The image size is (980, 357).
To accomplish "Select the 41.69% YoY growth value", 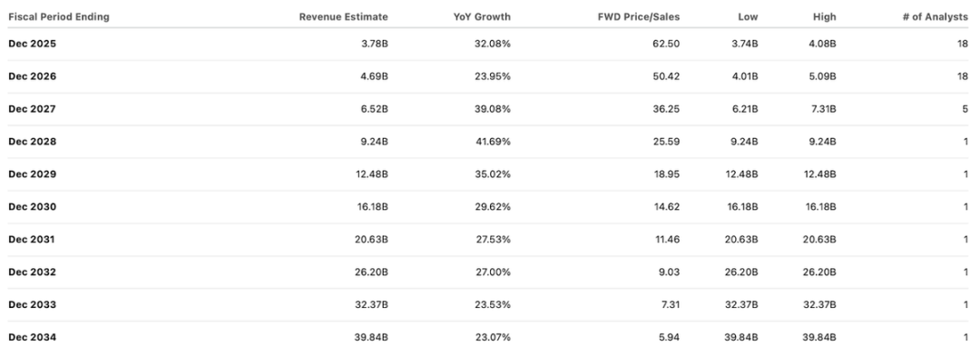I will [493, 142].
